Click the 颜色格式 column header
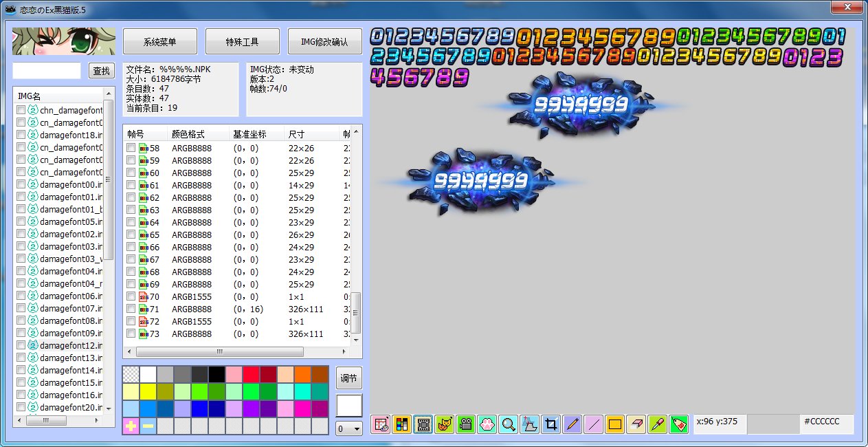The image size is (868, 447). click(198, 135)
